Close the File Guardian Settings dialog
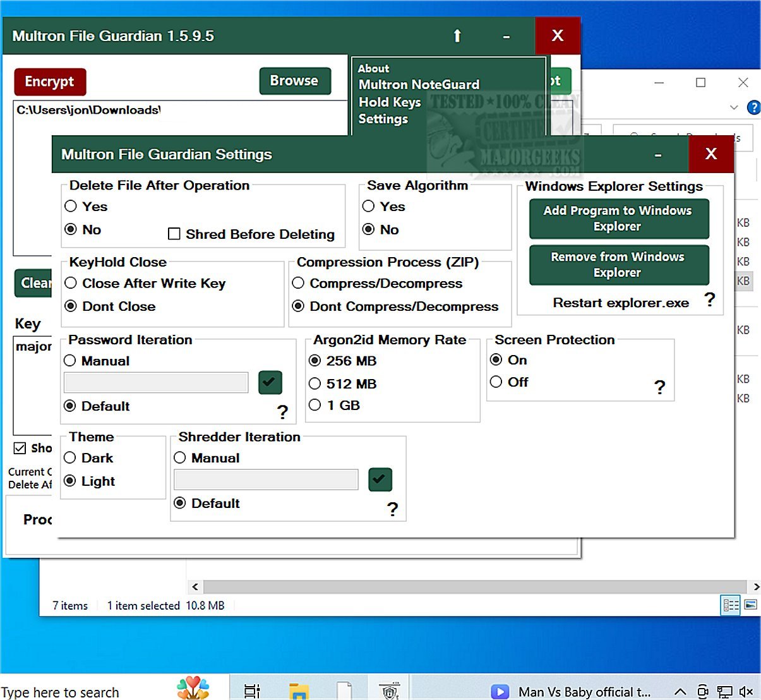This screenshot has width=761, height=700. (711, 154)
